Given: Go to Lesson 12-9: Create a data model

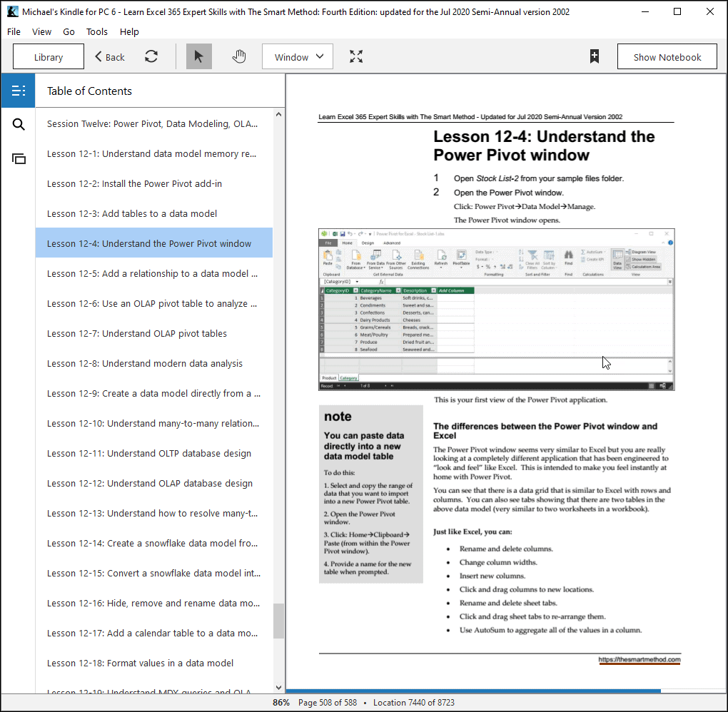Looking at the screenshot, I should pyautogui.click(x=154, y=393).
